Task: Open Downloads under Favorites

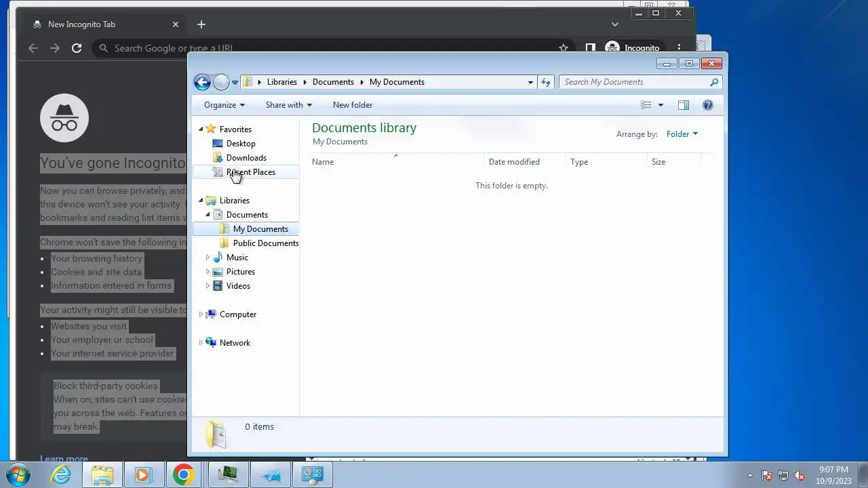Action: pos(246,158)
